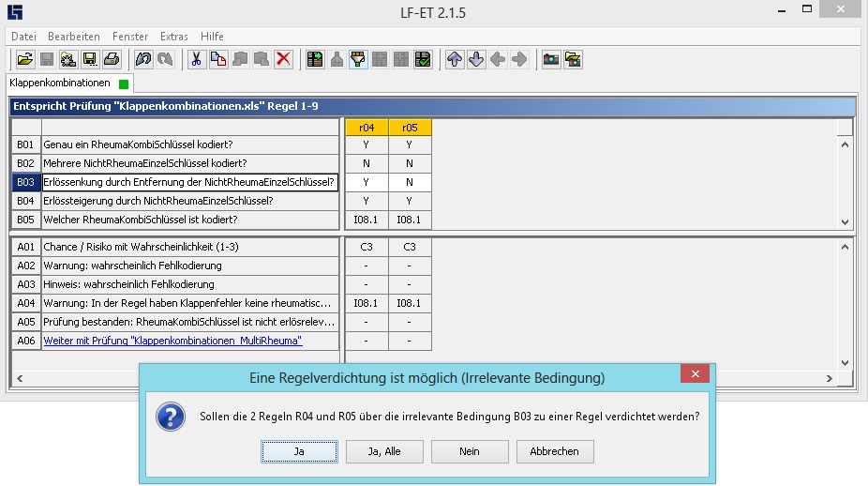Click the folder with camera icon
Image resolution: width=868 pixels, height=486 pixels.
pos(573,59)
